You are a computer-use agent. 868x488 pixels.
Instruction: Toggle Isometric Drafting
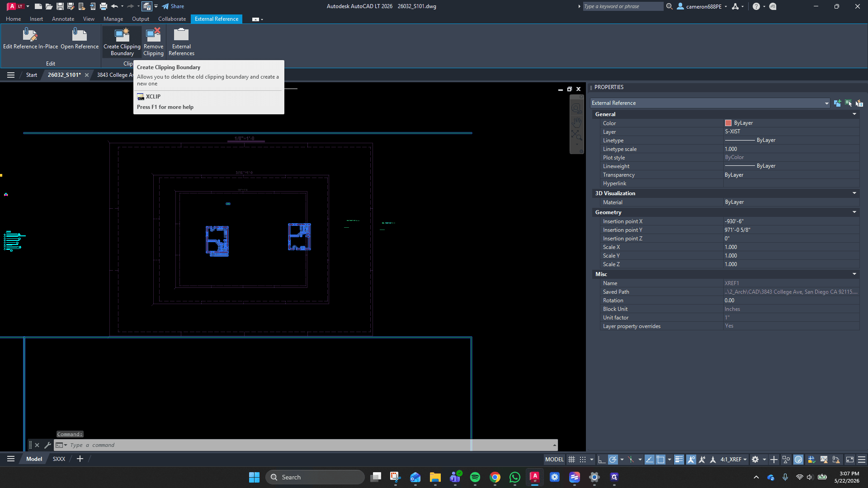(631, 460)
